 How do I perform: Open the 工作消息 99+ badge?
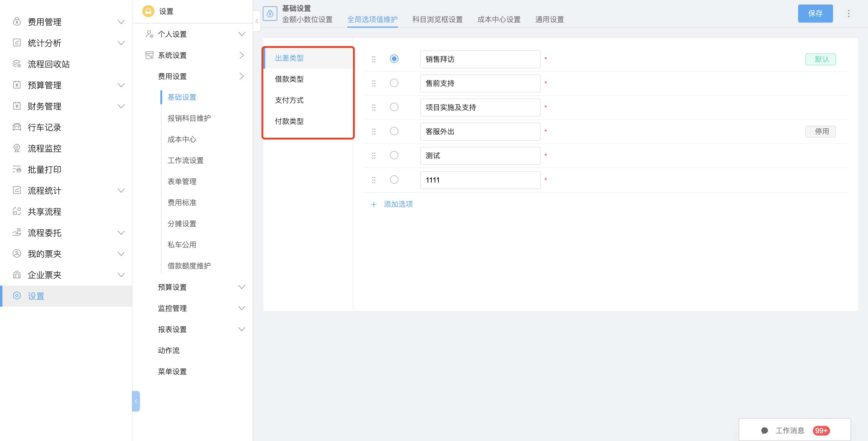point(821,430)
